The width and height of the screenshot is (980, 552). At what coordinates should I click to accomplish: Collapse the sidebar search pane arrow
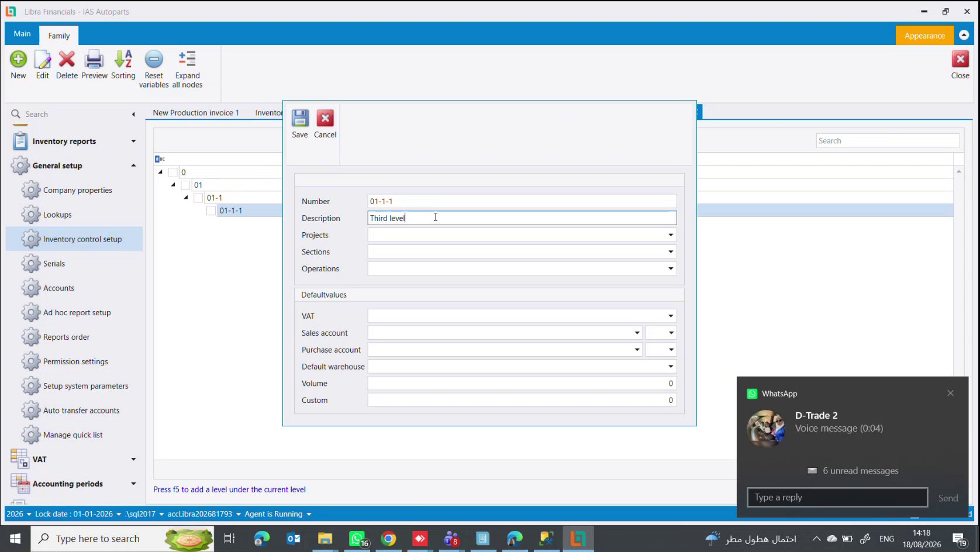(133, 115)
